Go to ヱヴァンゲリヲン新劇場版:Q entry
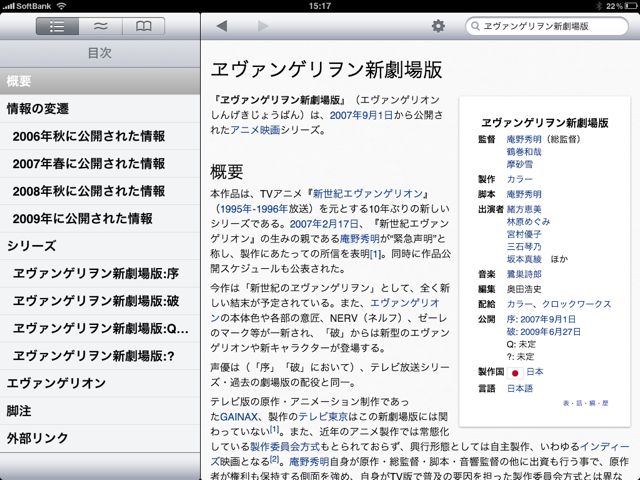Screen dimensions: 640x480 100,328
